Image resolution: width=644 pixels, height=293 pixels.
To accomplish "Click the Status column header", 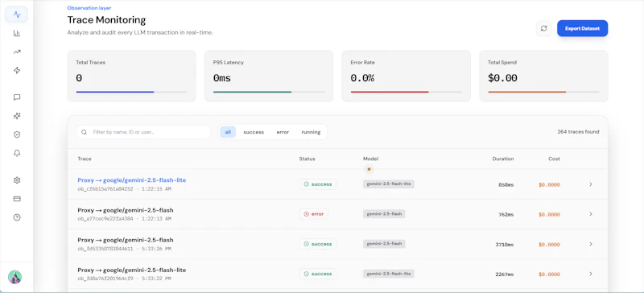I will click(307, 159).
